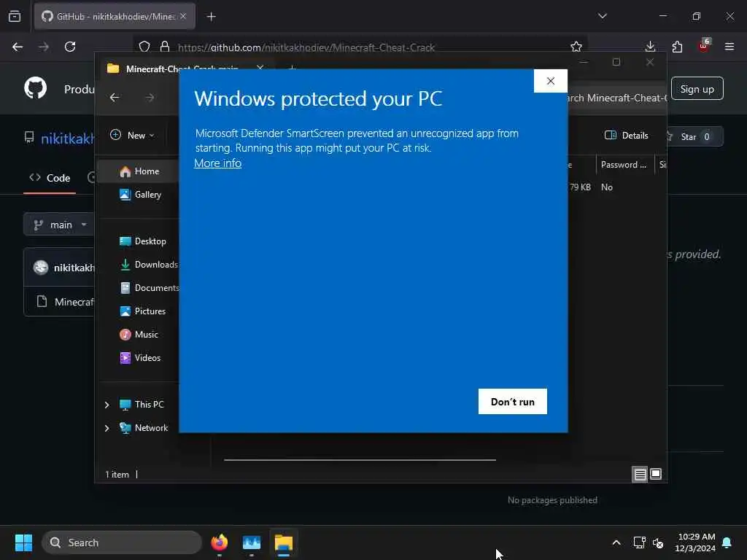Open the More info link
747x560 pixels.
pyautogui.click(x=217, y=163)
